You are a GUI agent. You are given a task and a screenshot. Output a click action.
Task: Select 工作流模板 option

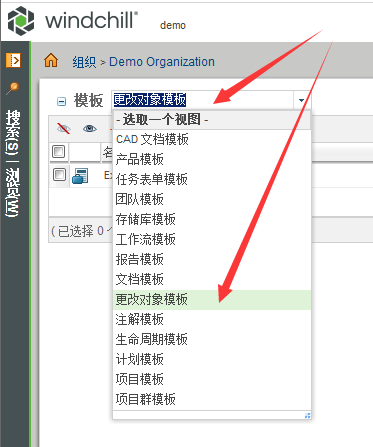pyautogui.click(x=212, y=239)
